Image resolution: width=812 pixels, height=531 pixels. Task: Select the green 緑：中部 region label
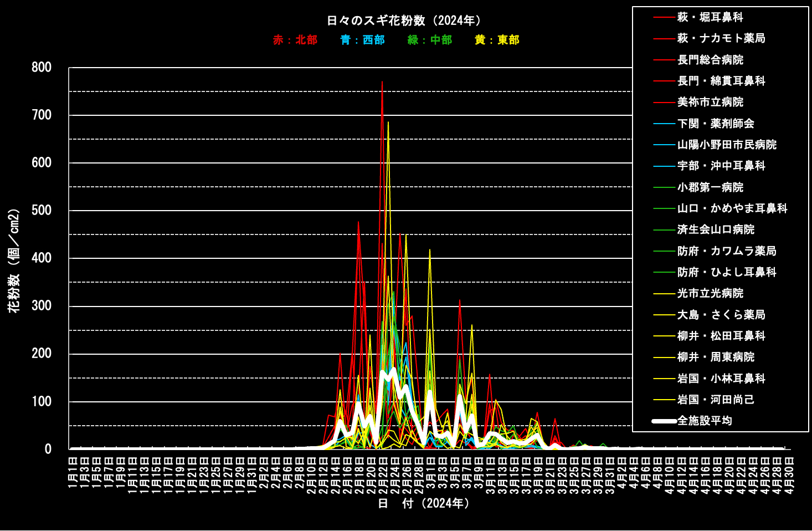point(430,40)
